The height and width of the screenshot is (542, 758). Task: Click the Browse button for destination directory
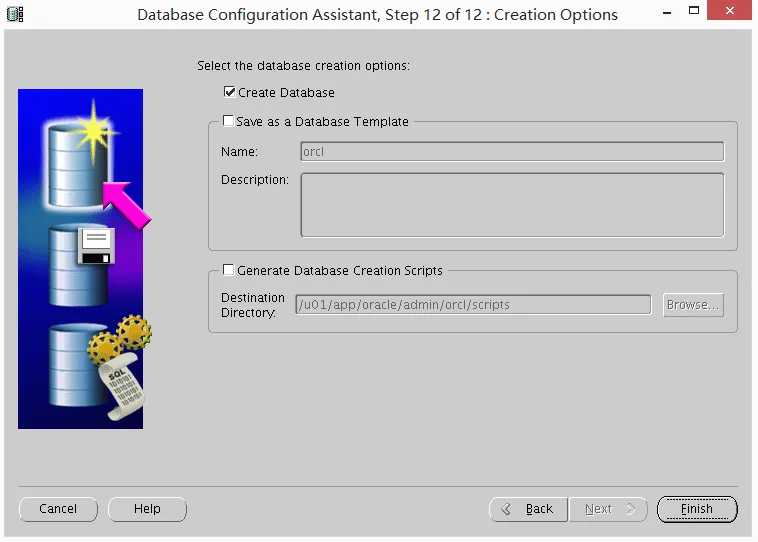[x=692, y=305]
